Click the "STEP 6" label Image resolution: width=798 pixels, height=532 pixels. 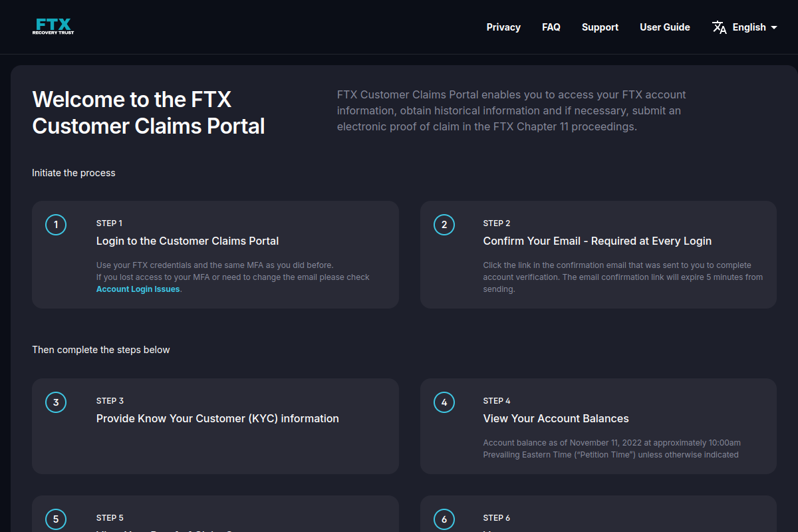pos(497,518)
